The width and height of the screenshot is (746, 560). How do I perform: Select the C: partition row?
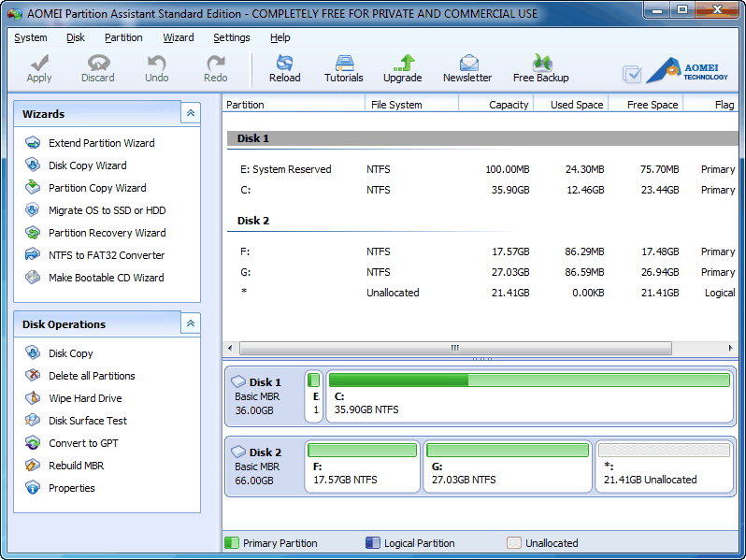pyautogui.click(x=482, y=190)
